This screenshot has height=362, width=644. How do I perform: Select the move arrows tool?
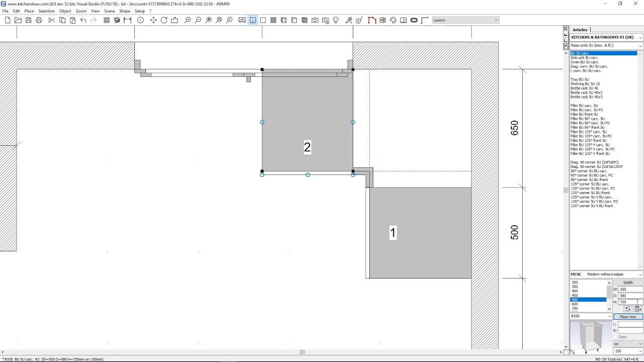pyautogui.click(x=153, y=20)
